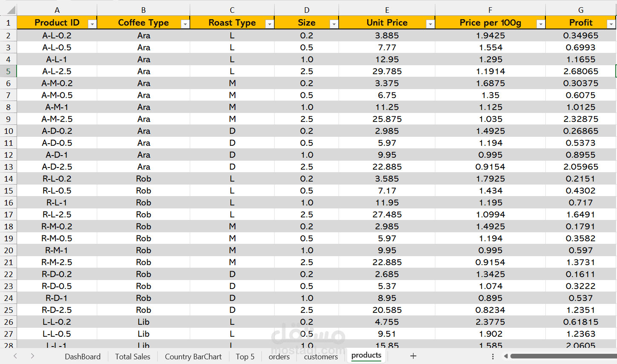Viewport: 617px width, 364px height.
Task: Add a new sheet with plus icon
Action: [413, 356]
